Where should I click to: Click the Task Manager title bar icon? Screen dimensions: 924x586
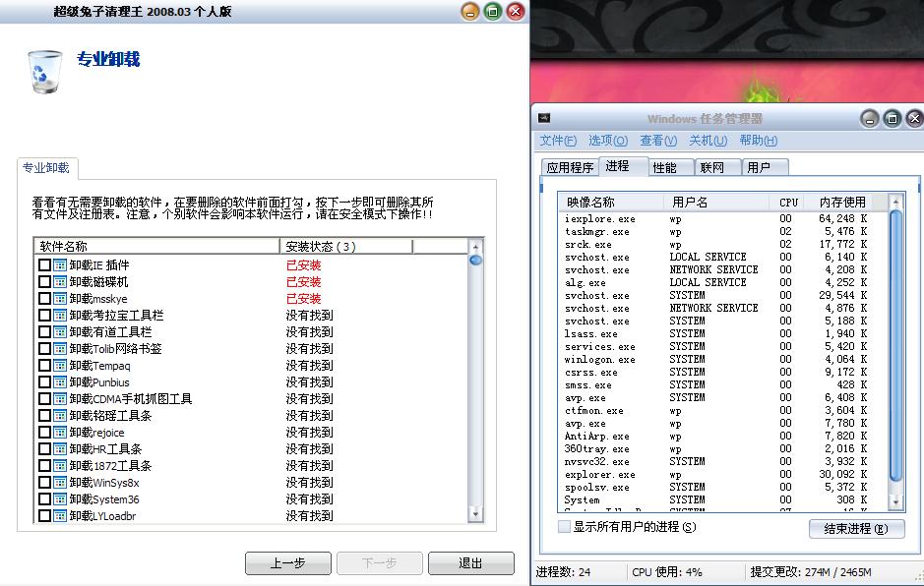pyautogui.click(x=544, y=118)
